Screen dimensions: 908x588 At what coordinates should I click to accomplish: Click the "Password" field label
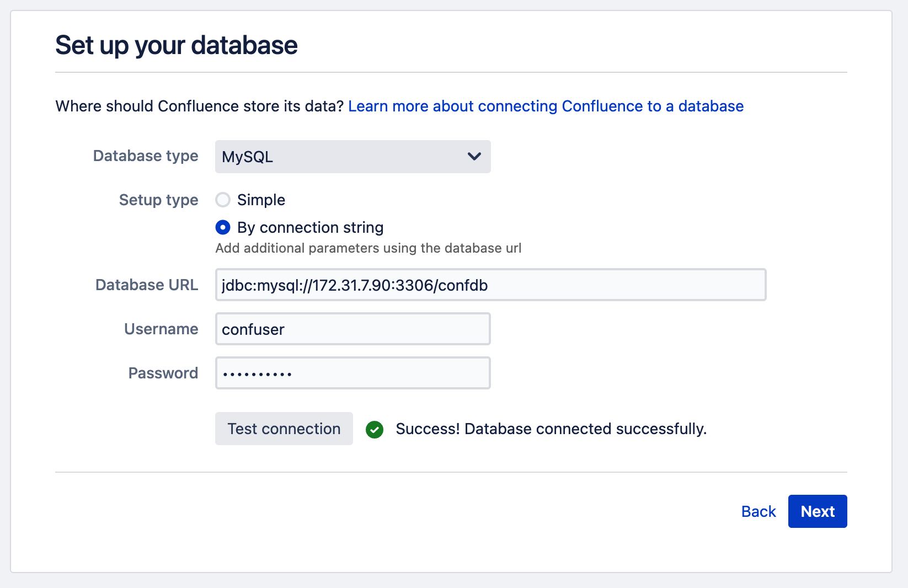[x=163, y=373]
